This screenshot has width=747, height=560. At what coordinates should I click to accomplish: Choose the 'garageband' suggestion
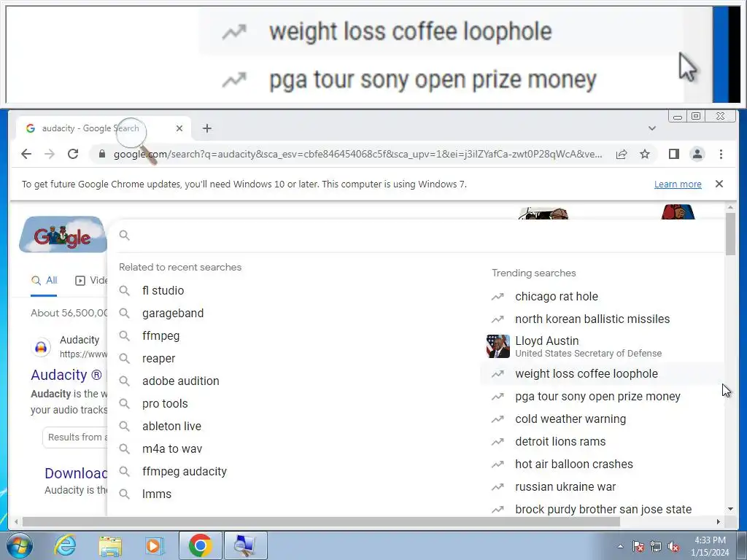173,314
